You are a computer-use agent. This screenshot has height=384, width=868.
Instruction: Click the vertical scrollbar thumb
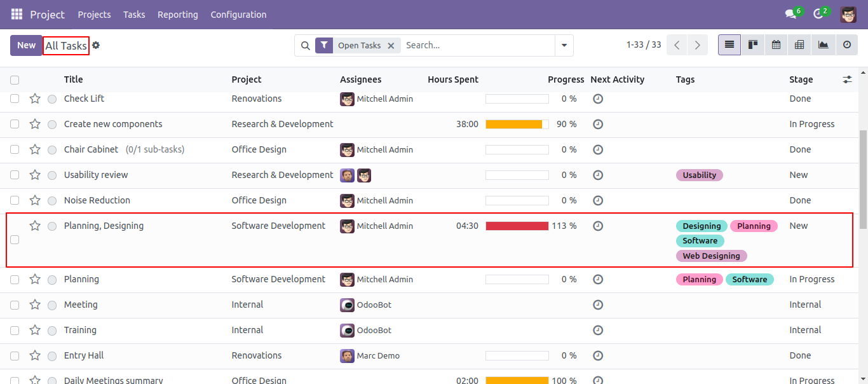(x=863, y=179)
